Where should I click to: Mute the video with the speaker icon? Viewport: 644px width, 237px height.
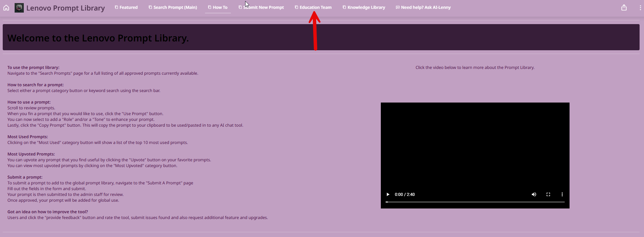[x=534, y=195]
